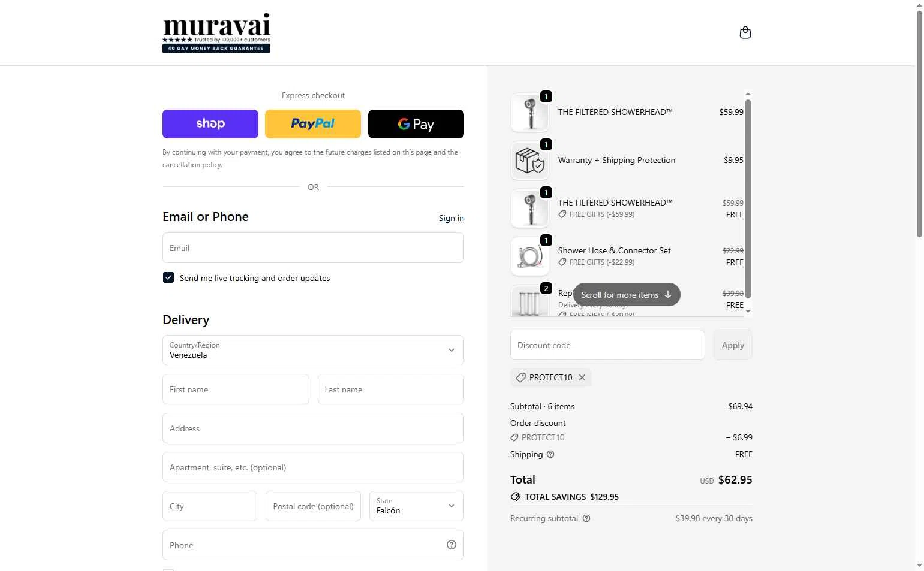Open Recurring subtotal info question icon
The width and height of the screenshot is (924, 571).
pos(586,518)
